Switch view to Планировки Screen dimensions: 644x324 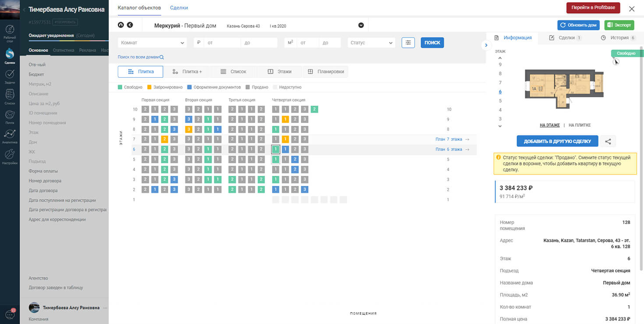pos(326,71)
